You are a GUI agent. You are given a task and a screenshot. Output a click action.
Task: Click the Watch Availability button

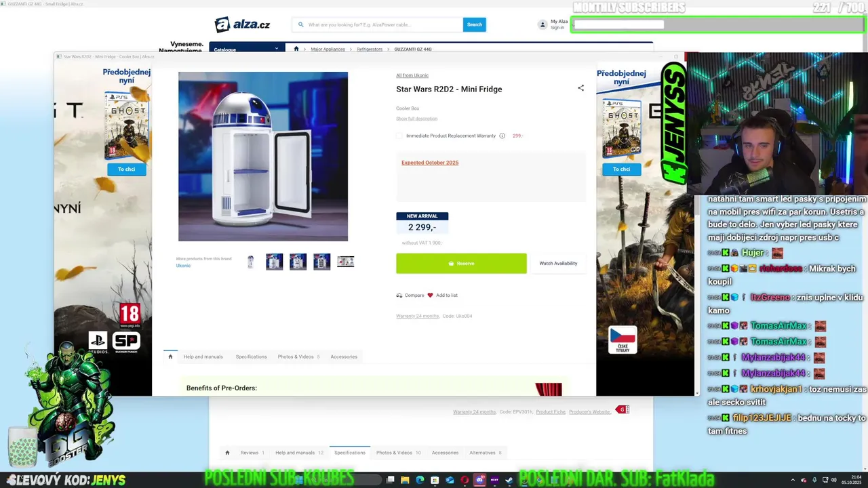(558, 264)
